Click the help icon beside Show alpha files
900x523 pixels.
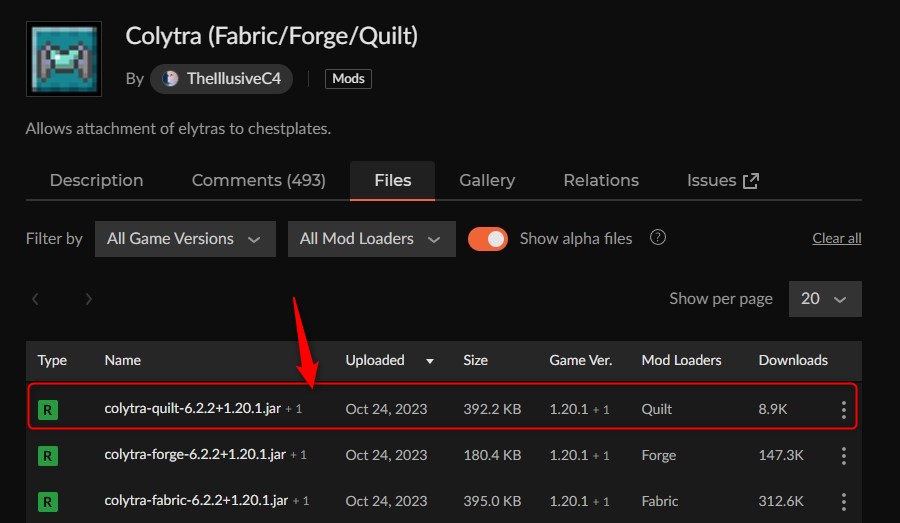click(658, 238)
